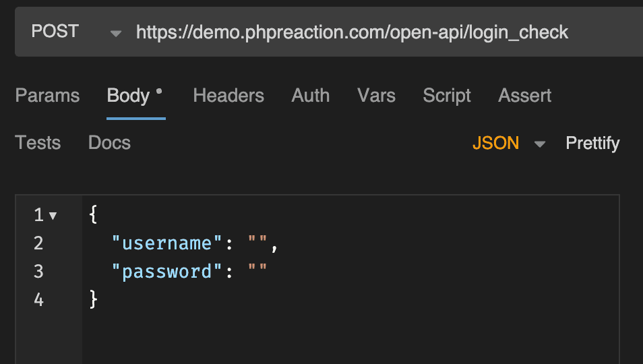
Task: Collapse the JSON object fold arrow on line 1
Action: 53,216
